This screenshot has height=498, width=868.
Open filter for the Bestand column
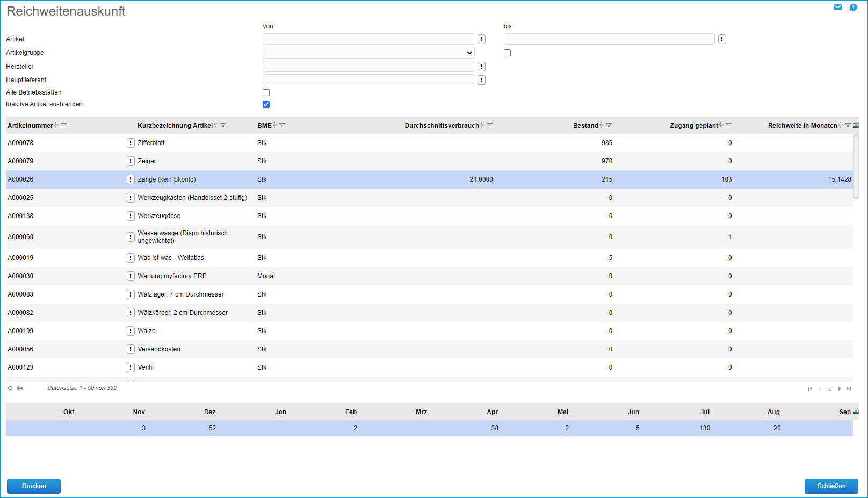[609, 126]
